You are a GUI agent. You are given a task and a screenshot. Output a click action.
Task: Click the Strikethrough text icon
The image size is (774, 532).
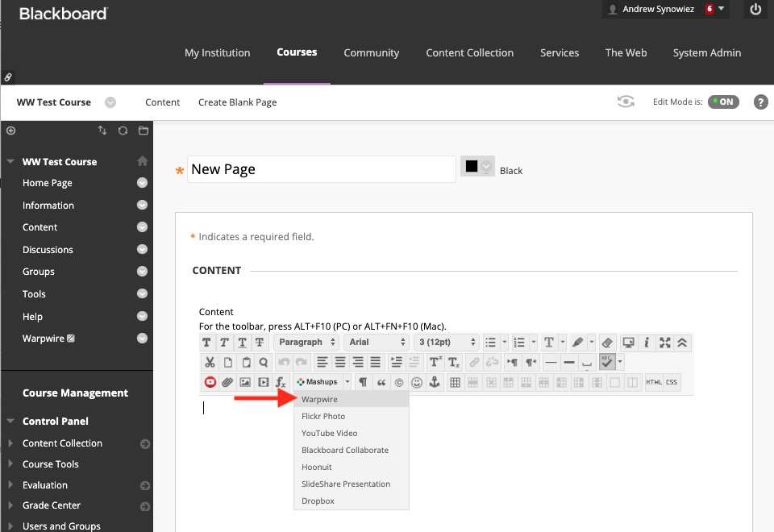point(260,342)
